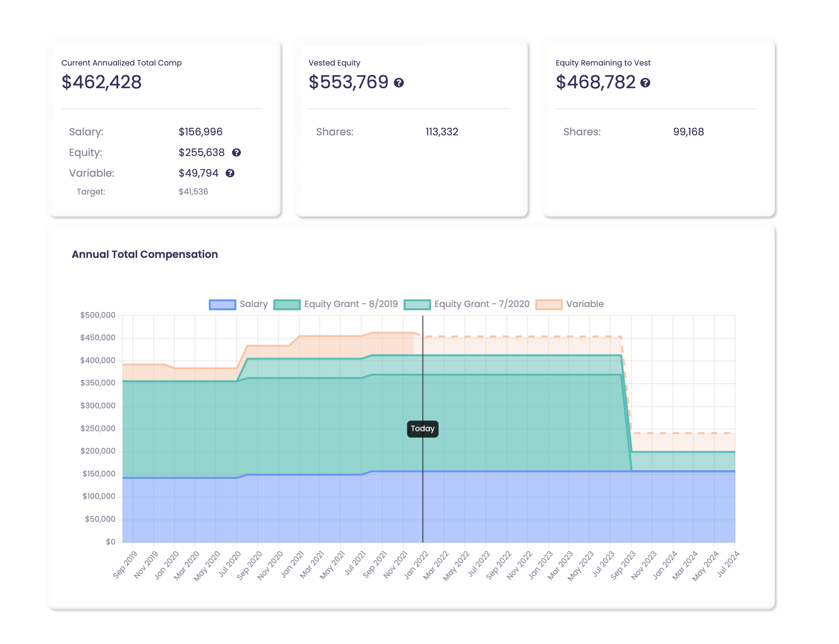Click the Today marker on the chart
This screenshot has width=839, height=644.
(x=422, y=429)
